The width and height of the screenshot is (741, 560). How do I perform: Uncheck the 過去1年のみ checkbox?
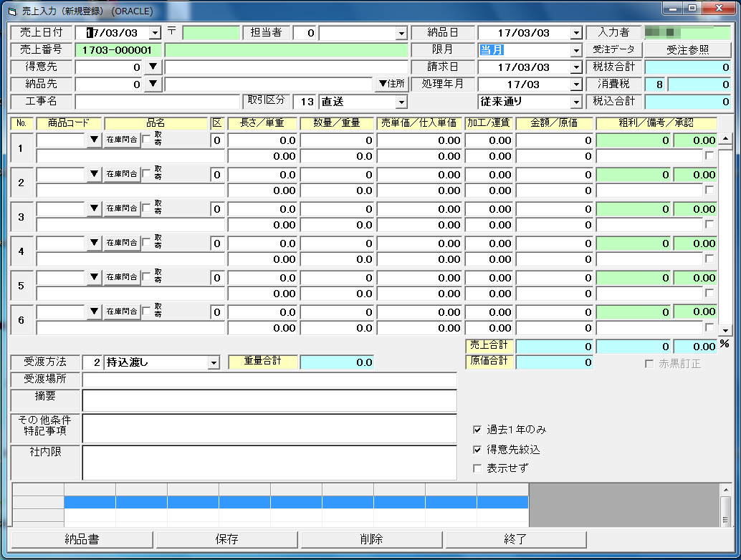[477, 430]
